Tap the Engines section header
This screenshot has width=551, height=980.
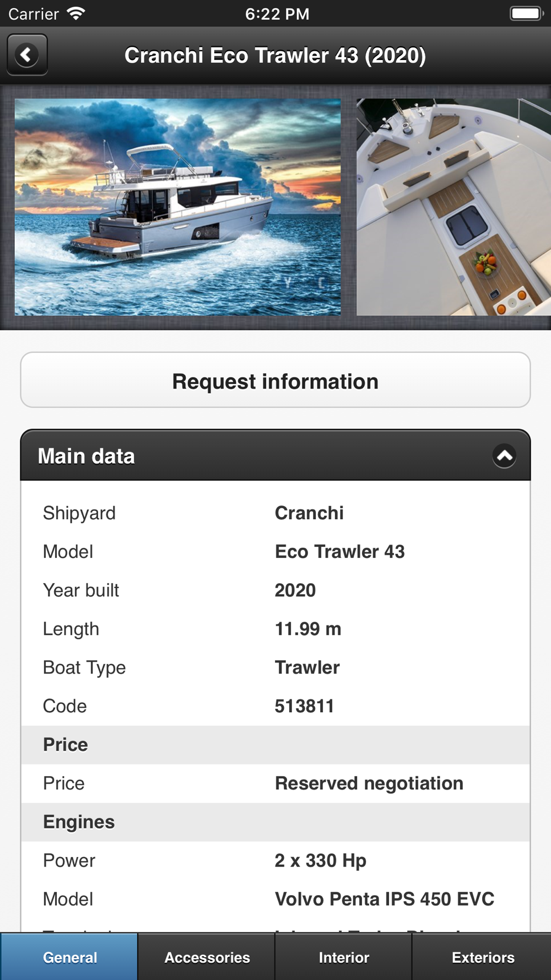pyautogui.click(x=79, y=822)
